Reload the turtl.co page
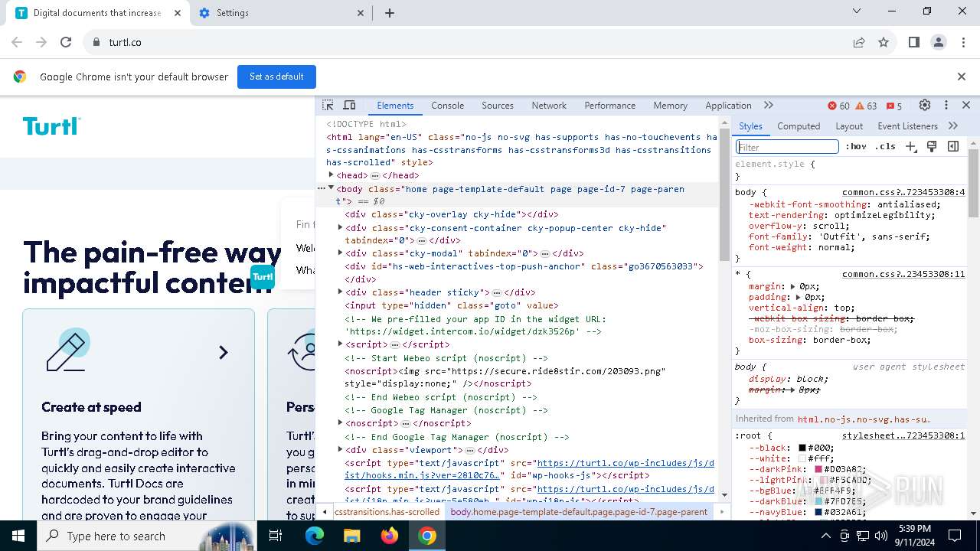Image resolution: width=980 pixels, height=551 pixels. 66,43
